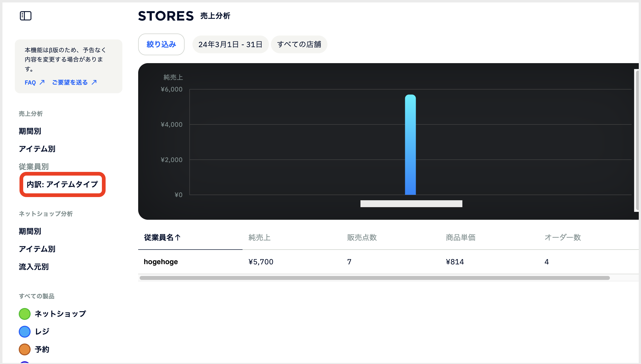Select 期間別 under 売上分析
Screen dimensions: 641x364
[x=30, y=131]
